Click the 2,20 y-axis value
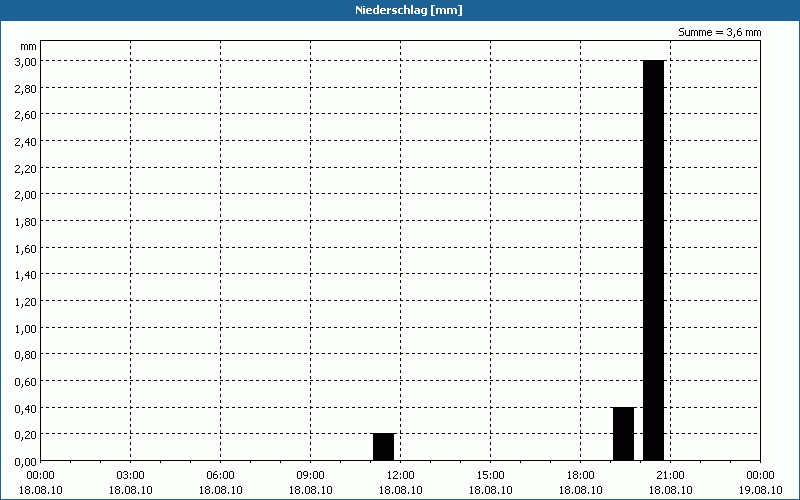The image size is (800, 500). point(26,168)
